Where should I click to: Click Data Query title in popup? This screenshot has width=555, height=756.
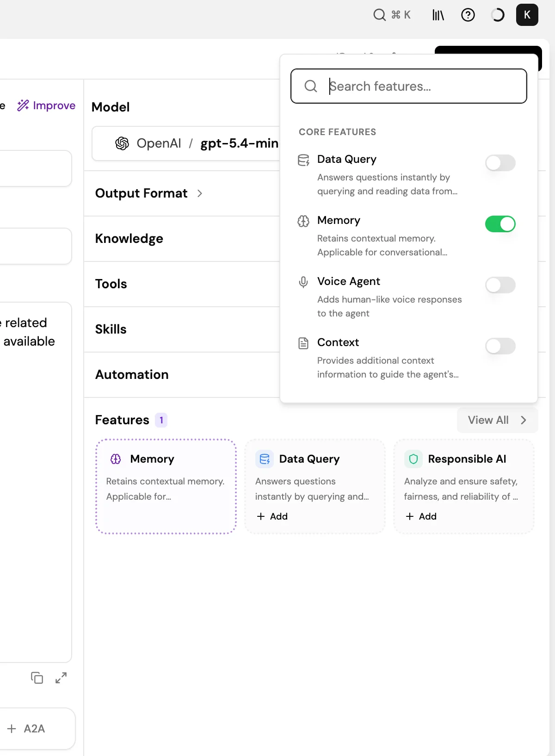347,159
